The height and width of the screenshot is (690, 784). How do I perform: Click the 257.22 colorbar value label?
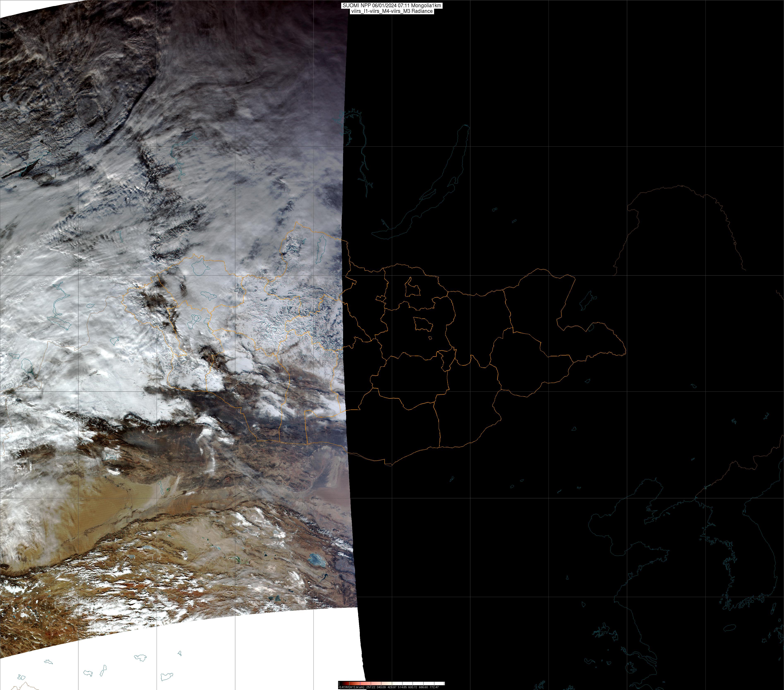(371, 687)
